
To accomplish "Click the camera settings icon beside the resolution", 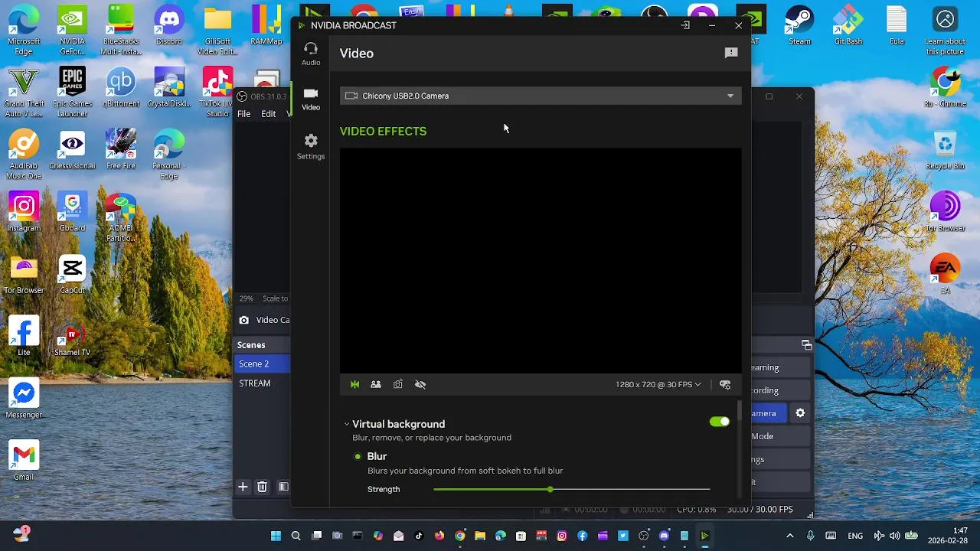I will pyautogui.click(x=725, y=384).
